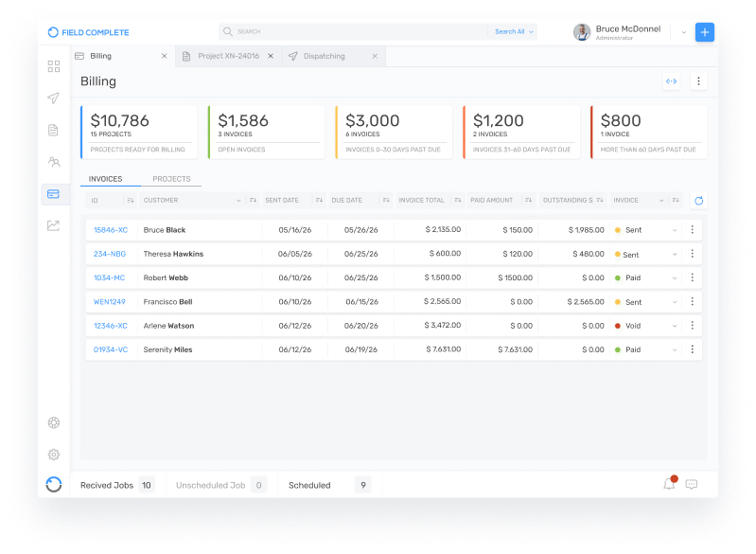This screenshot has height=554, width=756.
Task: Open the dispatching paper-plane sidebar icon
Action: coord(54,98)
